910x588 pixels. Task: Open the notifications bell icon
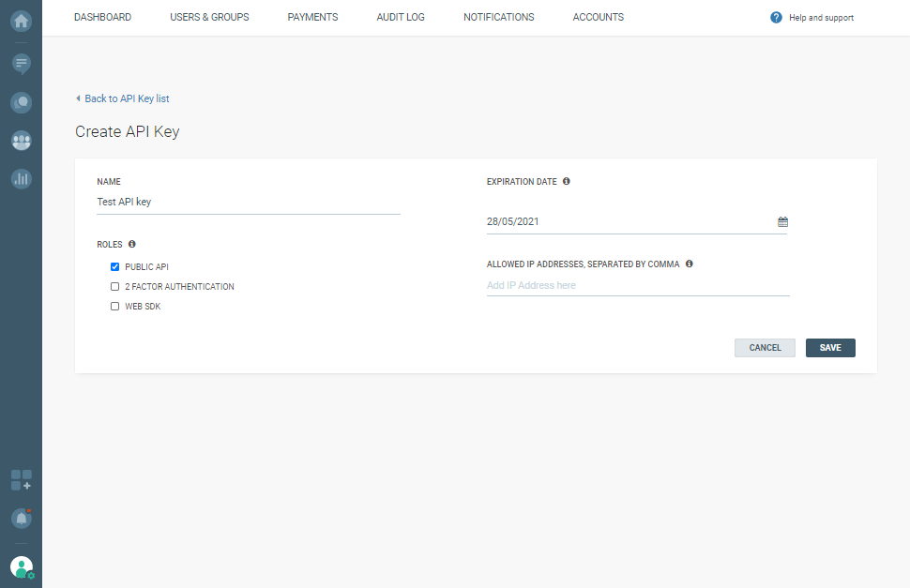coord(21,518)
